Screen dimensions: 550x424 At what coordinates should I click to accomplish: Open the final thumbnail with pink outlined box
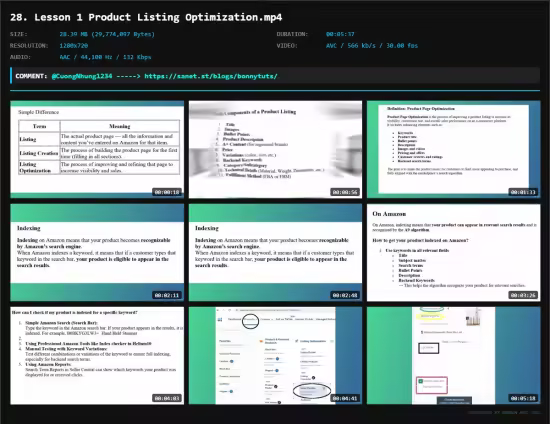(454, 356)
